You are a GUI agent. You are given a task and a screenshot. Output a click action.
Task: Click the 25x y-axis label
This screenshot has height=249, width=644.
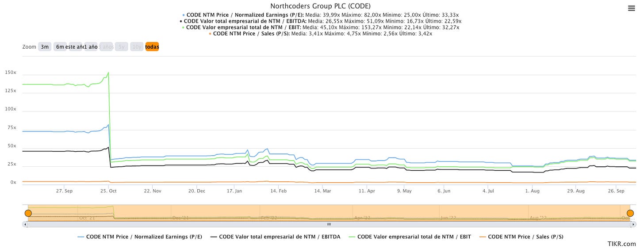[x=12, y=165]
